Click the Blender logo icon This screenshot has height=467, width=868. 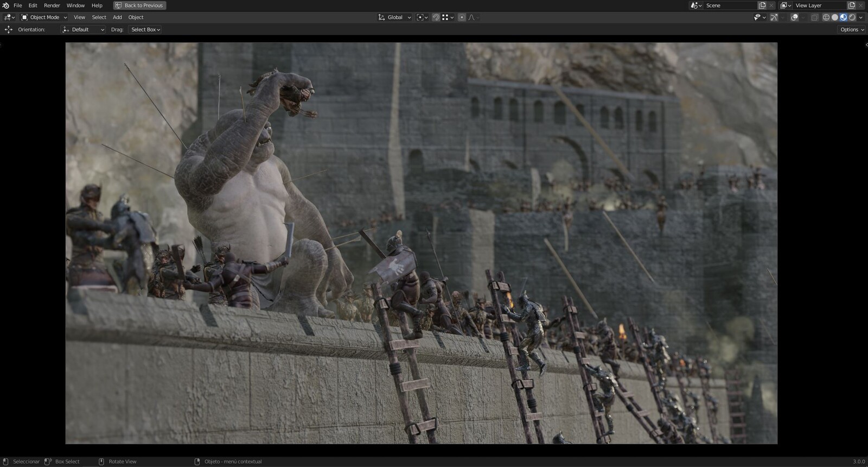click(x=5, y=5)
